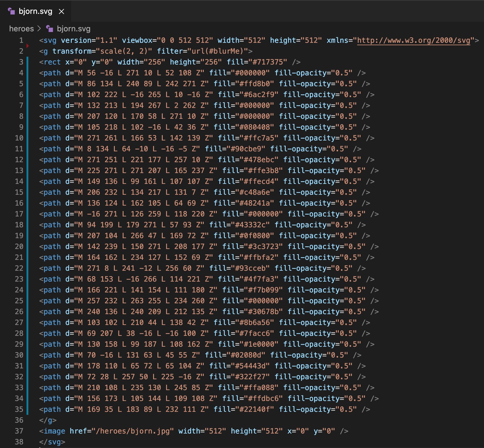Click the href value /heroes/bjorn.jpg
This screenshot has height=448, width=484.
(x=133, y=431)
